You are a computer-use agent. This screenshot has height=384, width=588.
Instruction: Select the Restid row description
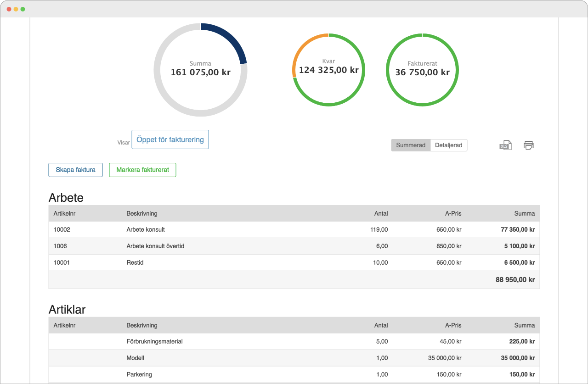click(x=135, y=263)
